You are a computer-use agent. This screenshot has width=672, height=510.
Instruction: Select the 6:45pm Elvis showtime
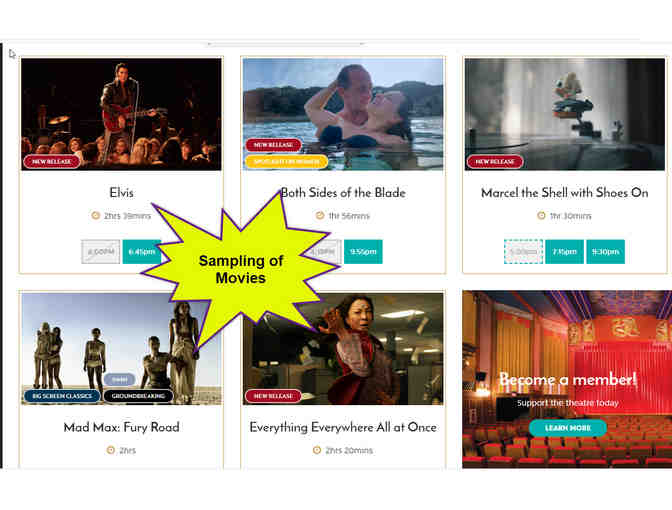click(x=142, y=252)
